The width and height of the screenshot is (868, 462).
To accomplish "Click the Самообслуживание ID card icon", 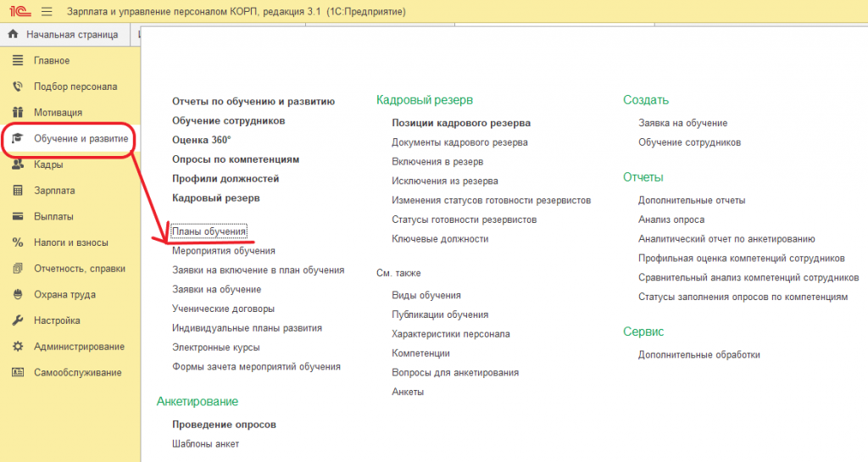I will (18, 372).
